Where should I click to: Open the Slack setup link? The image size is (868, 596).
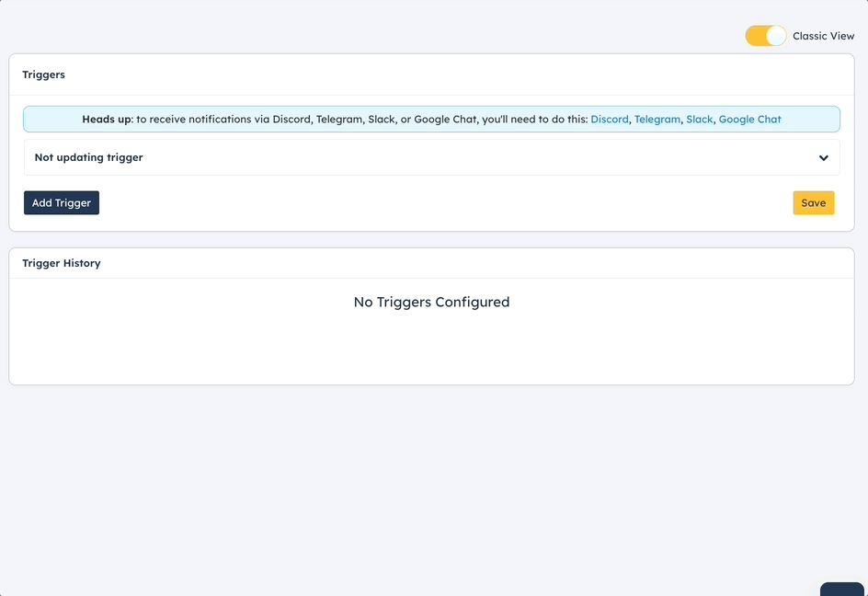tap(700, 119)
